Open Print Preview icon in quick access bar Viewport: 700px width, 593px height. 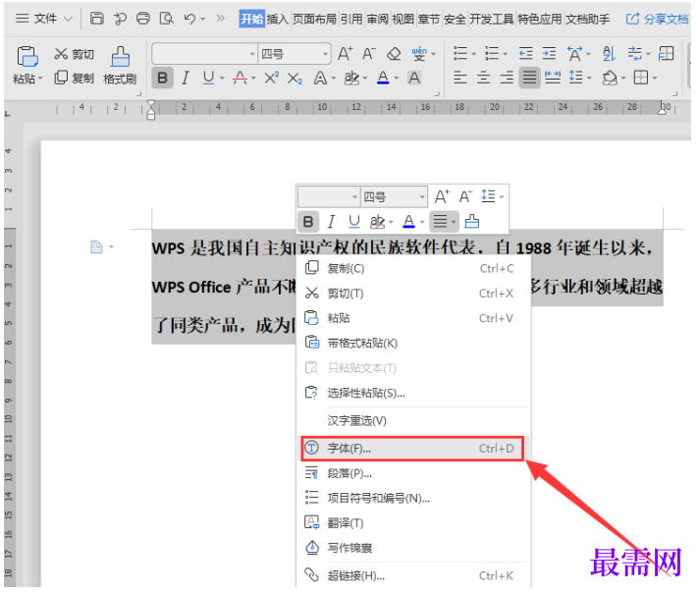pyautogui.click(x=167, y=19)
